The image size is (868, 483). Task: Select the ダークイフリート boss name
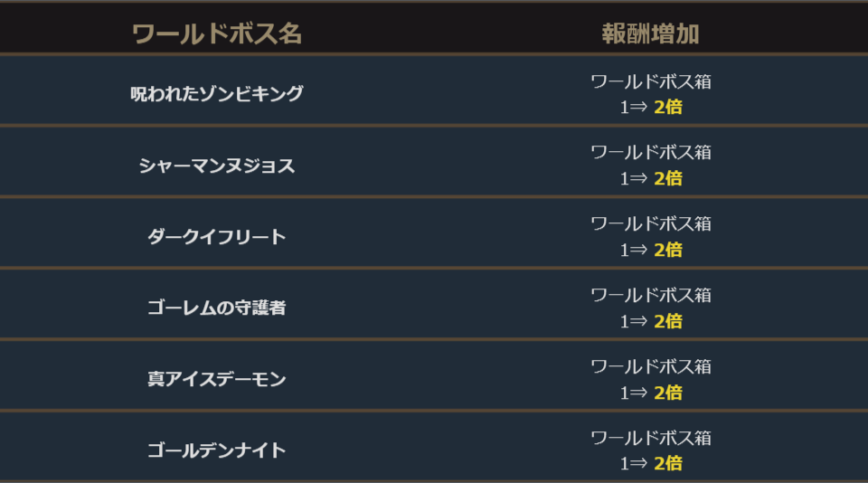pyautogui.click(x=217, y=237)
